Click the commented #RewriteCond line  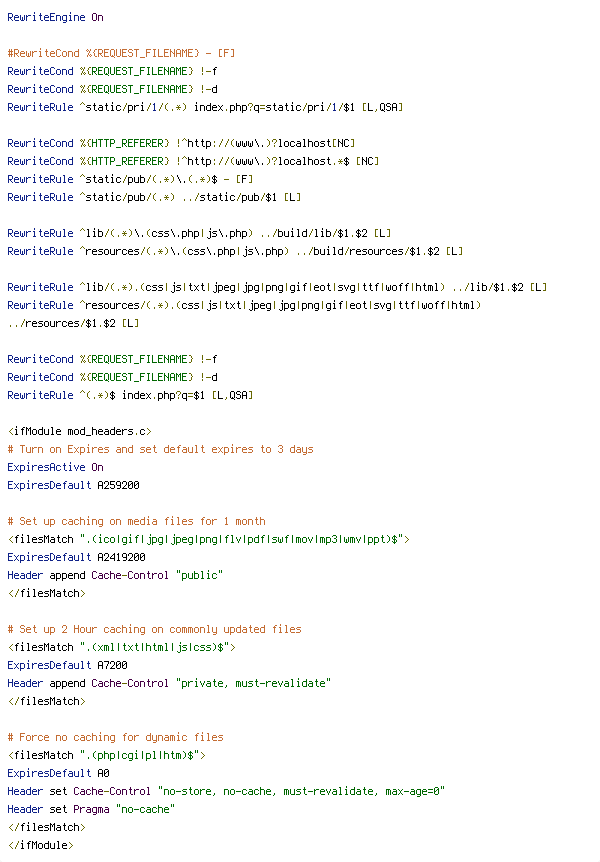[x=121, y=53]
